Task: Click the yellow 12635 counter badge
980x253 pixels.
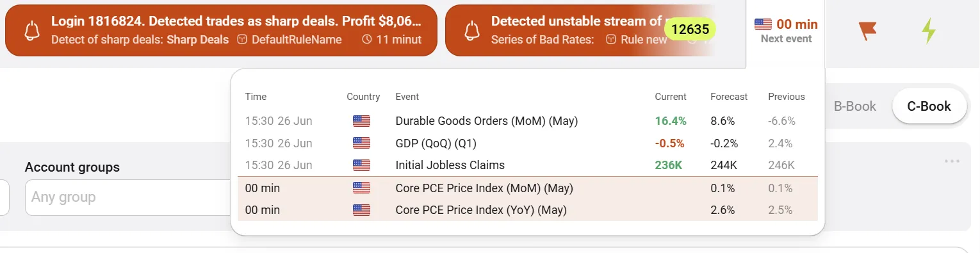Action: coord(690,29)
